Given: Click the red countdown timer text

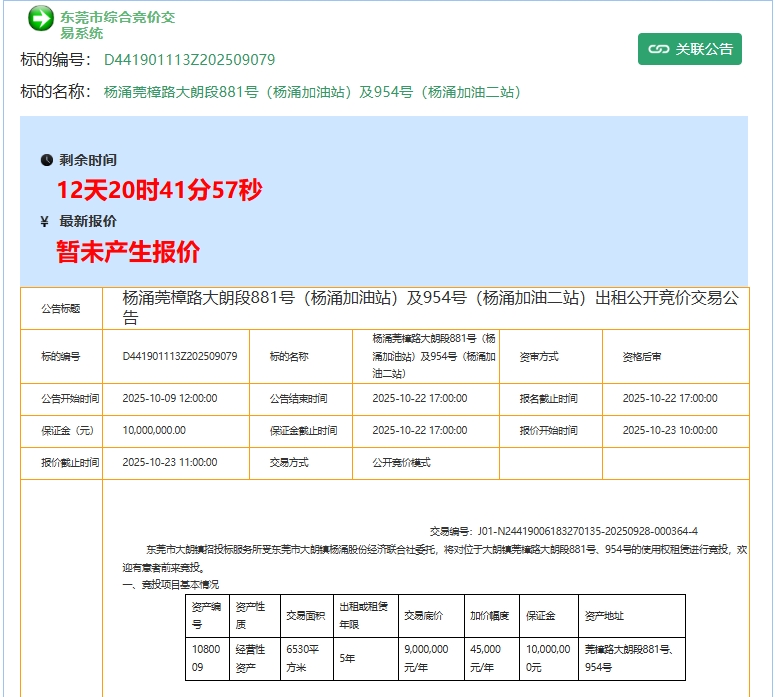Looking at the screenshot, I should tap(159, 189).
